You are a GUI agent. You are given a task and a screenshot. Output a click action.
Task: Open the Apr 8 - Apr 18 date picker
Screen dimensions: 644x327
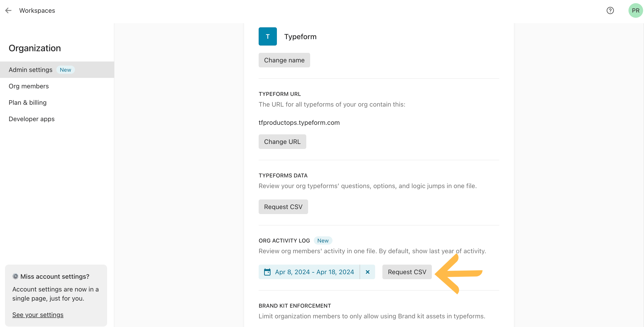pos(309,272)
